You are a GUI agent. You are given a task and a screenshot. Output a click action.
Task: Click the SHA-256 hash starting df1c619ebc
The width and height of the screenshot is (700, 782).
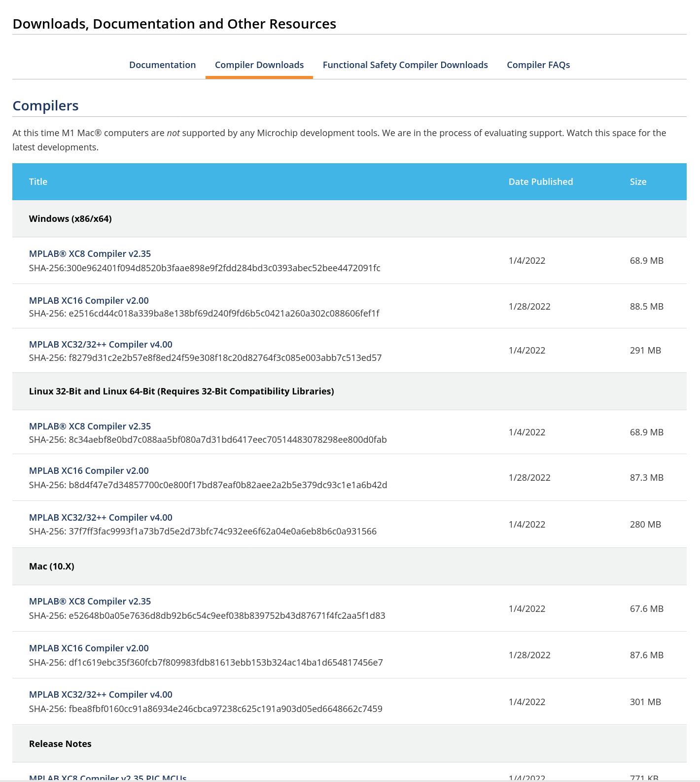coord(206,663)
